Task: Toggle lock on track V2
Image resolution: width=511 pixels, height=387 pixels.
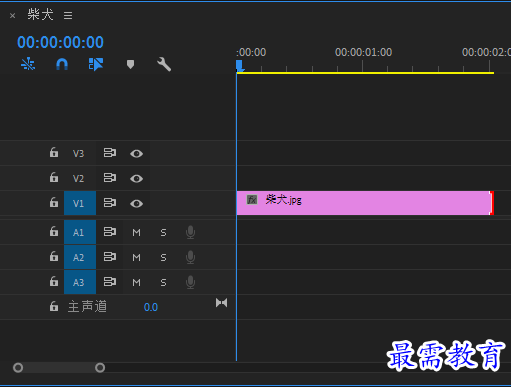Action: 54,177
